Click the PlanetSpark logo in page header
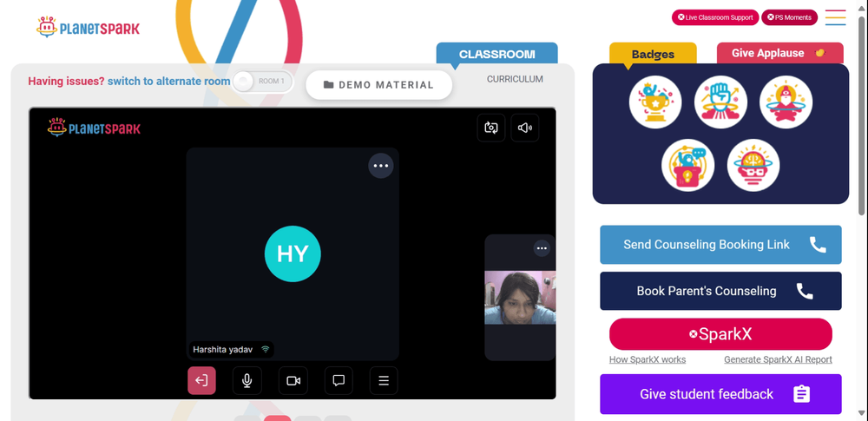 [x=88, y=27]
